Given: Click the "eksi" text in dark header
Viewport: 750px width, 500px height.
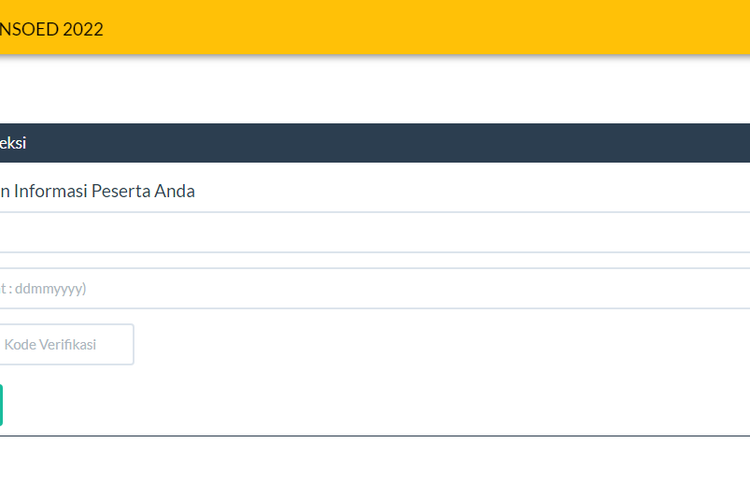Looking at the screenshot, I should pyautogui.click(x=13, y=143).
